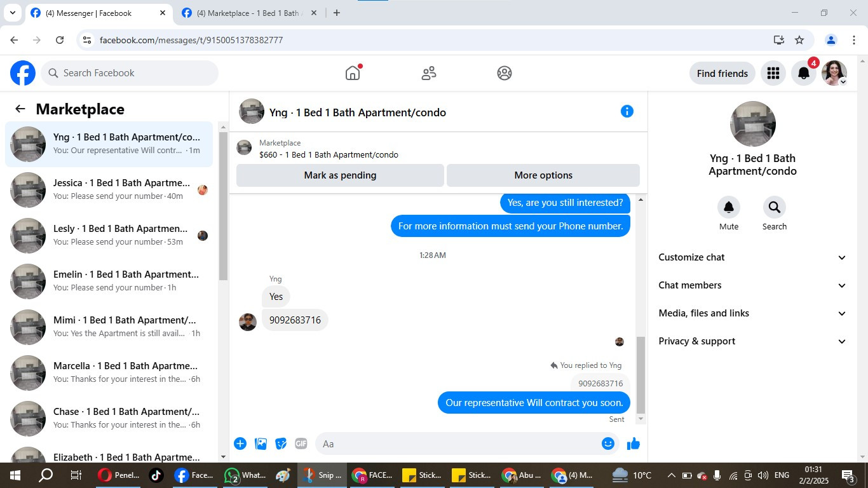Expand Privacy & support section
This screenshot has width=868, height=488.
[753, 341]
